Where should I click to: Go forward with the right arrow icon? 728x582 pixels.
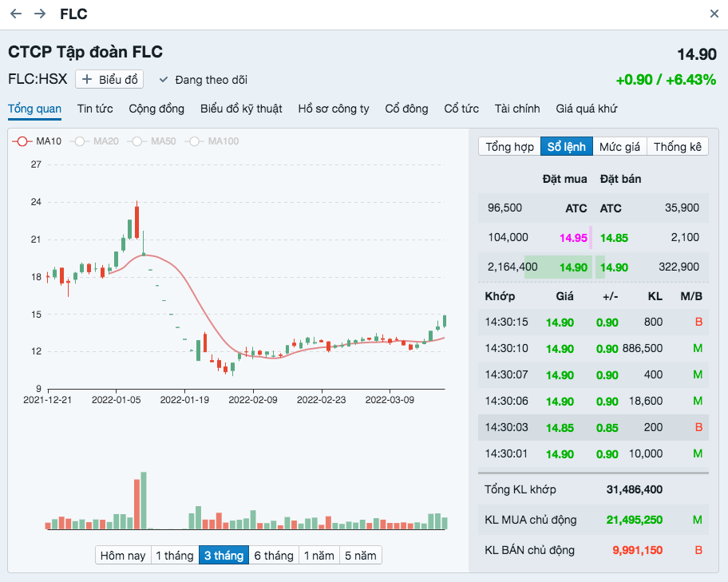(x=40, y=14)
